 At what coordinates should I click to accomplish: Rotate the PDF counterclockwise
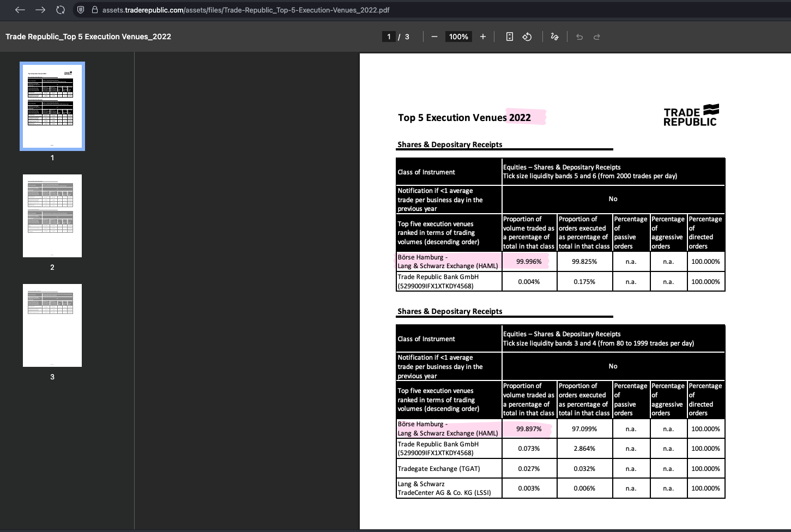(x=527, y=37)
